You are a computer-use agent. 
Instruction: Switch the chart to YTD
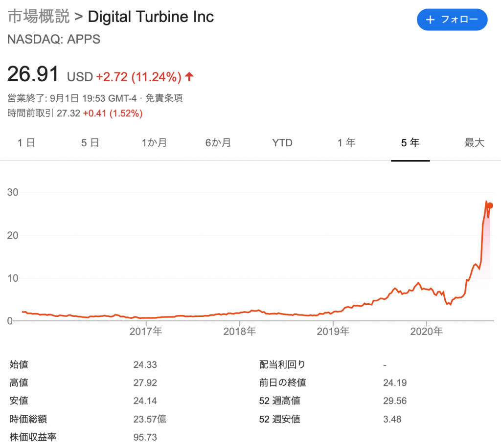282,143
